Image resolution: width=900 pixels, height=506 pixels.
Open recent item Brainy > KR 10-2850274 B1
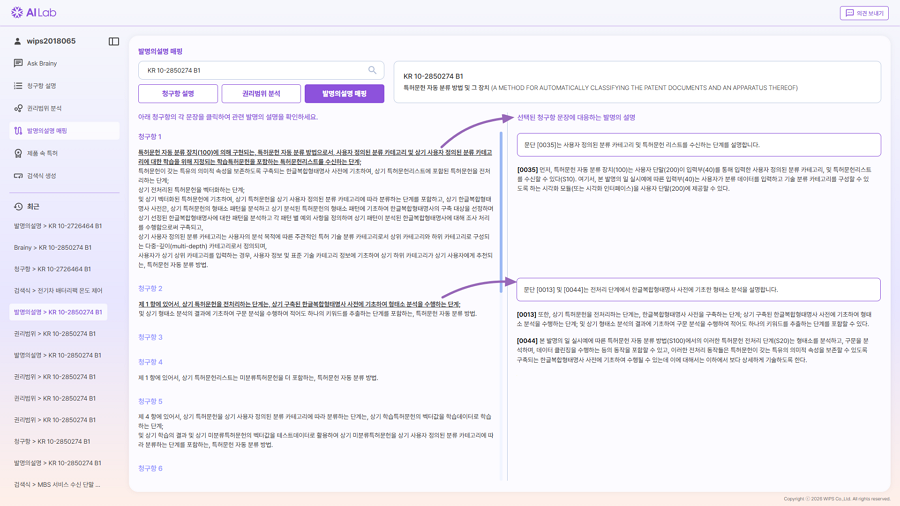coord(53,248)
